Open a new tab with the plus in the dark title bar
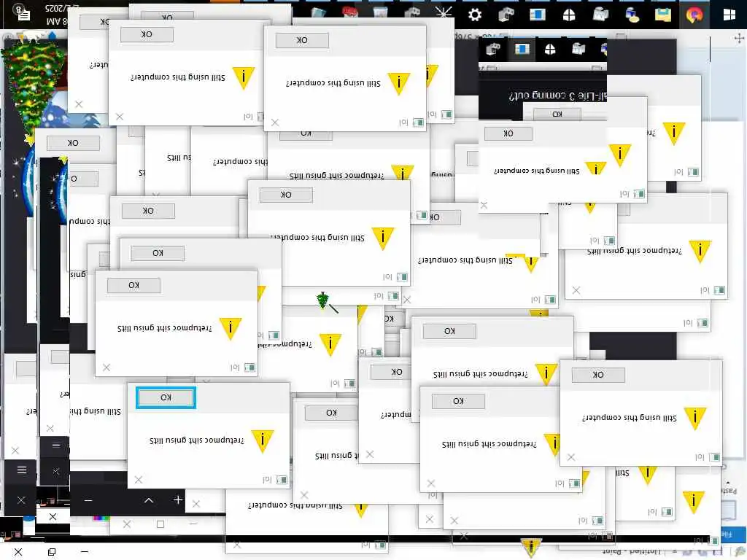747x560 pixels. (x=178, y=499)
